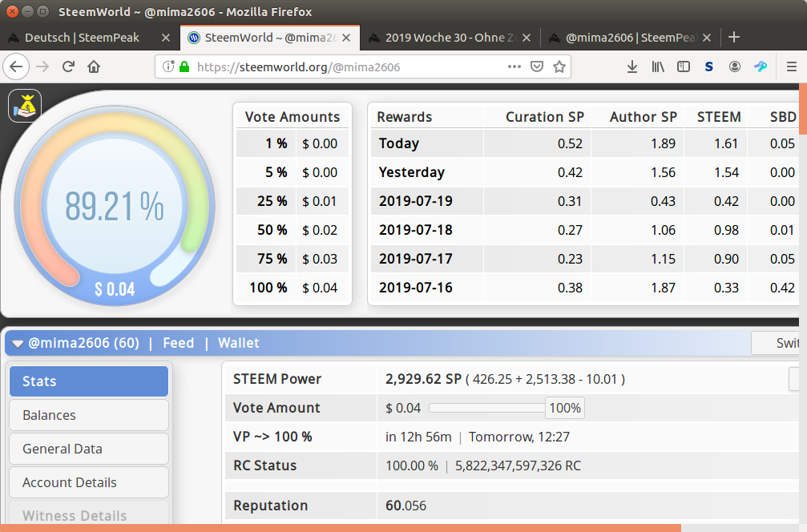Click the money bag hand icon
The image size is (807, 532).
pos(25,106)
